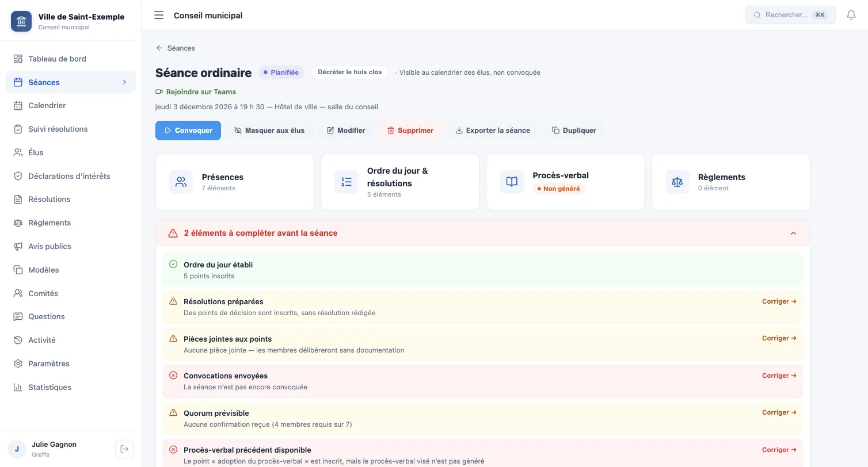Image resolution: width=868 pixels, height=467 pixels.
Task: Click the Ordre du jour list icon
Action: pos(347,182)
